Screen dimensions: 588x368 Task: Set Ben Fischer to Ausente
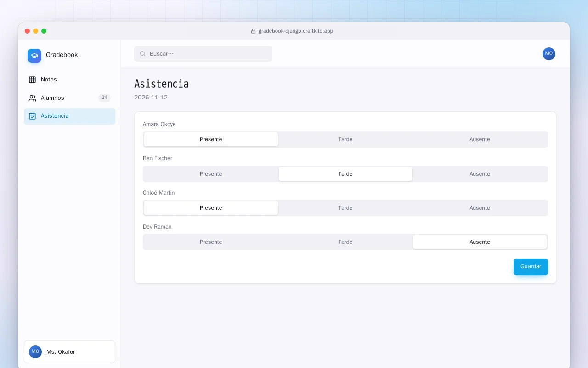tap(480, 174)
